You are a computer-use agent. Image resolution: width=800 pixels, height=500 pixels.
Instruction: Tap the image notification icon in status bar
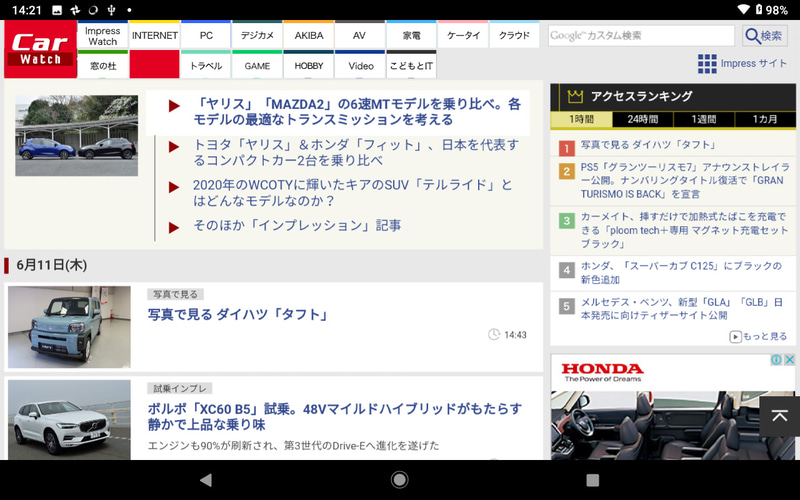click(x=57, y=10)
